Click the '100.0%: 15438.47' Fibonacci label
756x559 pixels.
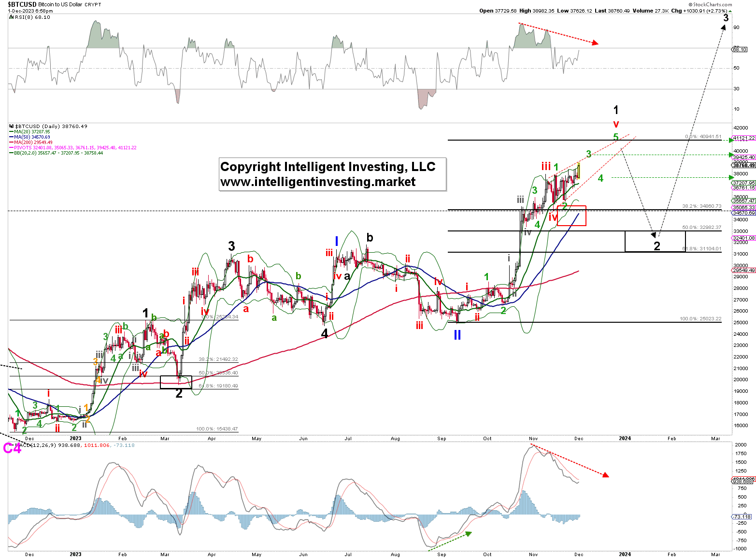[217, 429]
